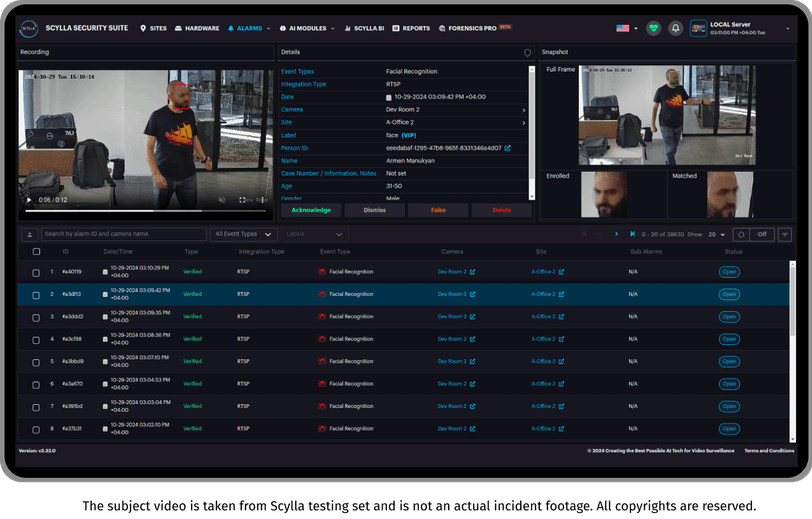Check the box for alarm #a3bbd9
This screenshot has height=519, width=812.
click(36, 363)
